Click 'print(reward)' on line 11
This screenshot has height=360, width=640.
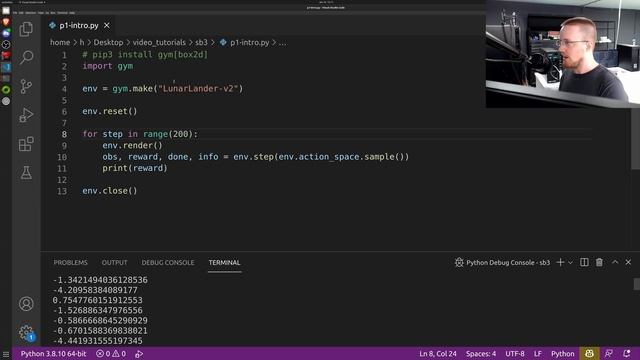coord(135,168)
